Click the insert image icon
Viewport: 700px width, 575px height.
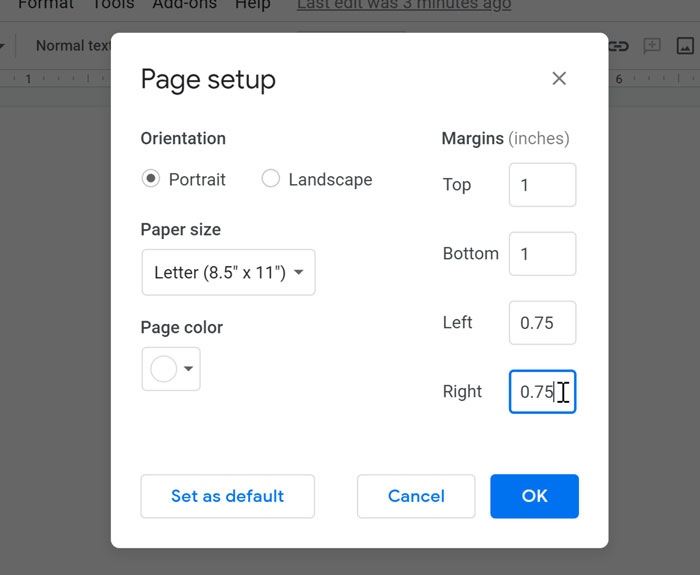coord(685,46)
